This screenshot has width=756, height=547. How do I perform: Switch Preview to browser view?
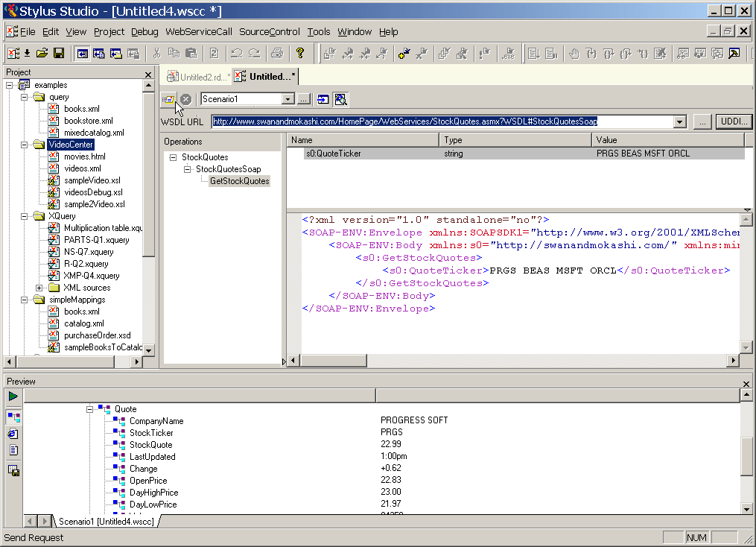pyautogui.click(x=12, y=433)
